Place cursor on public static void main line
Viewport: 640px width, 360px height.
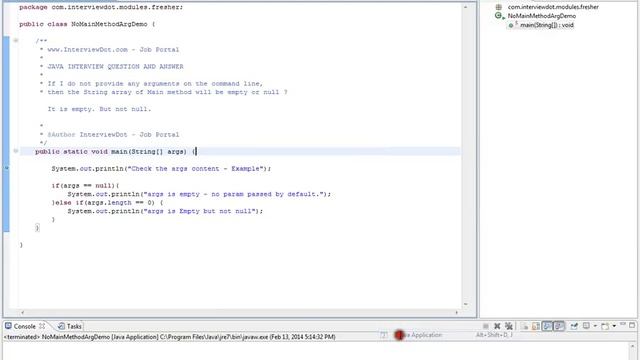(115, 151)
